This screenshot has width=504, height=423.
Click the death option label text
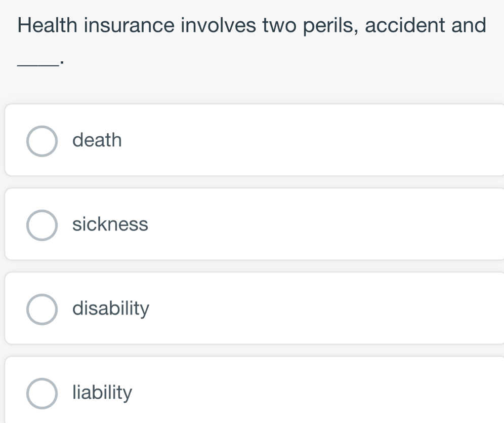(97, 140)
